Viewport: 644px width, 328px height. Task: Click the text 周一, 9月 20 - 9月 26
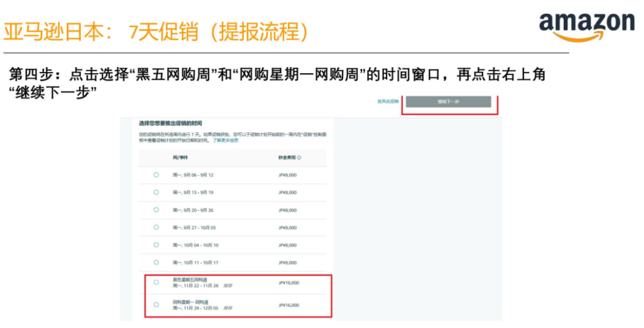pyautogui.click(x=193, y=211)
